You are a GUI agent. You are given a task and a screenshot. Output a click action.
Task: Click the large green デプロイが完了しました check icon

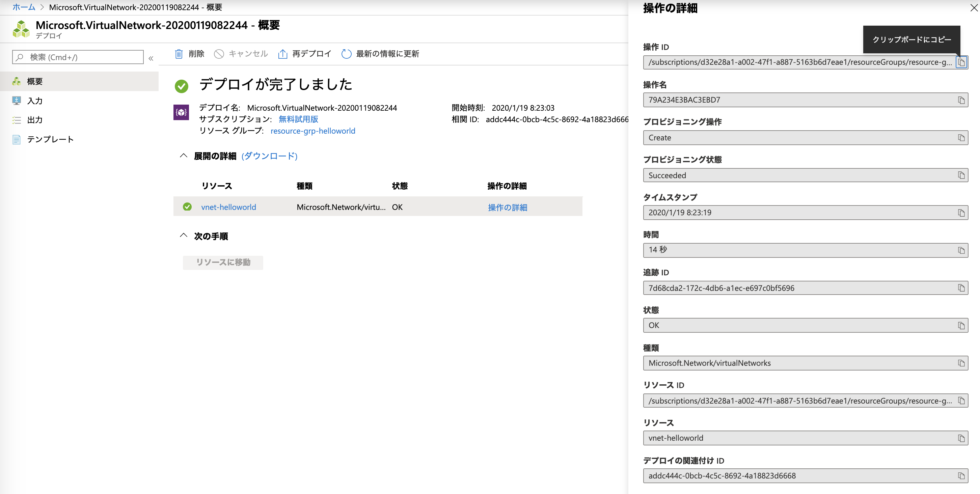tap(182, 86)
